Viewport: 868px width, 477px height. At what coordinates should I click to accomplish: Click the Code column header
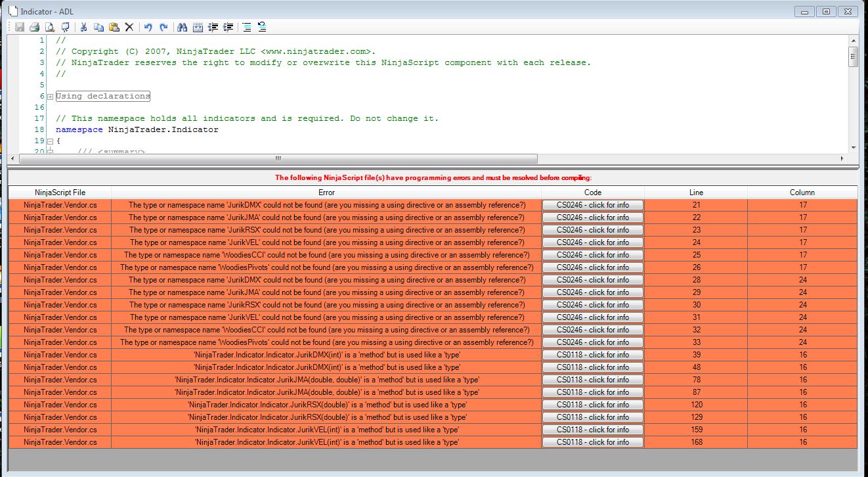[x=593, y=193]
